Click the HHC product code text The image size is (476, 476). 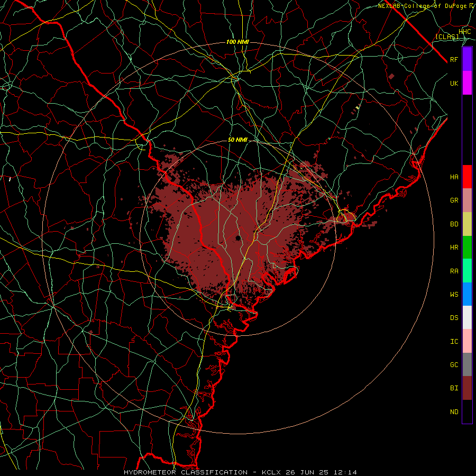(x=464, y=32)
